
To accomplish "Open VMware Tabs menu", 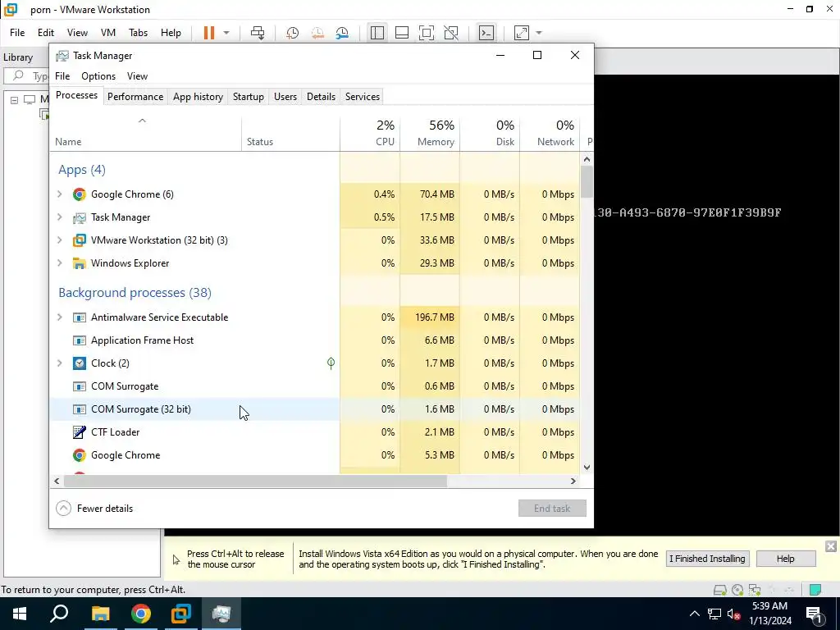I will pyautogui.click(x=138, y=33).
